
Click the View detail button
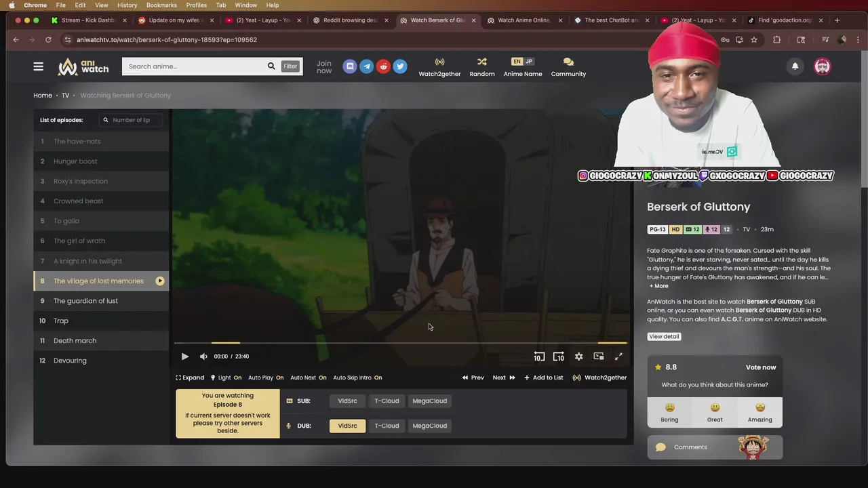pos(664,336)
